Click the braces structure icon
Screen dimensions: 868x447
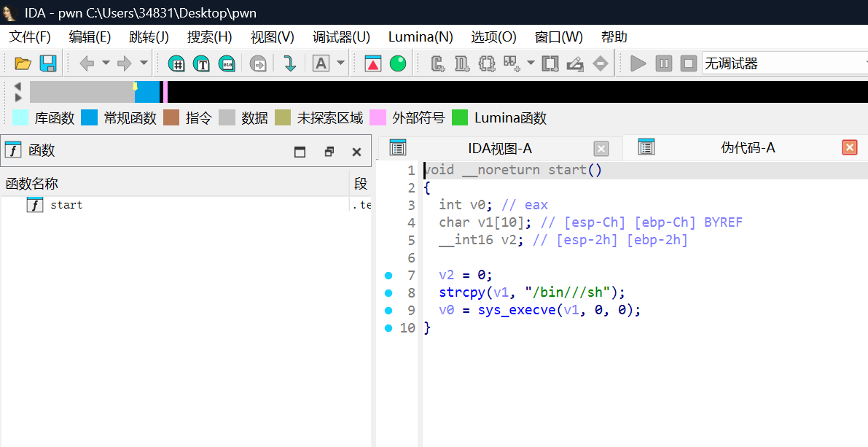[487, 63]
